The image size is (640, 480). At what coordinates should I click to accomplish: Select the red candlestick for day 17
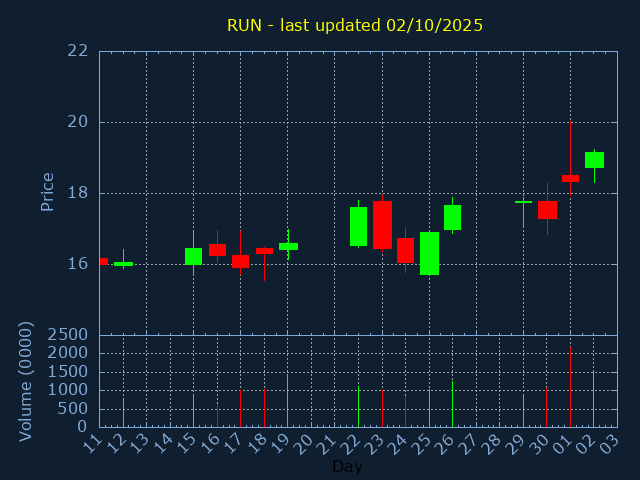[240, 261]
